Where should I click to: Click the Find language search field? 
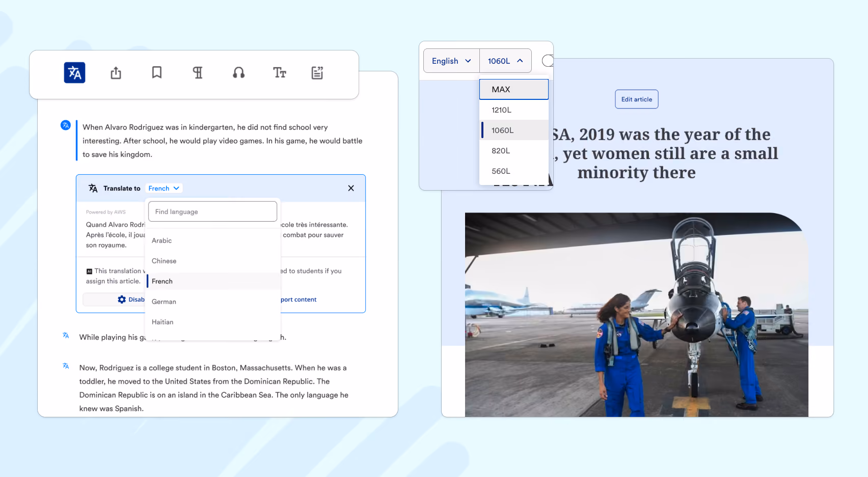pyautogui.click(x=212, y=211)
